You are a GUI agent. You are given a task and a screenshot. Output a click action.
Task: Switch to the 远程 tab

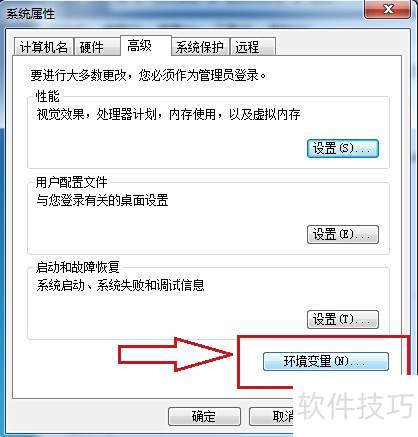point(253,47)
